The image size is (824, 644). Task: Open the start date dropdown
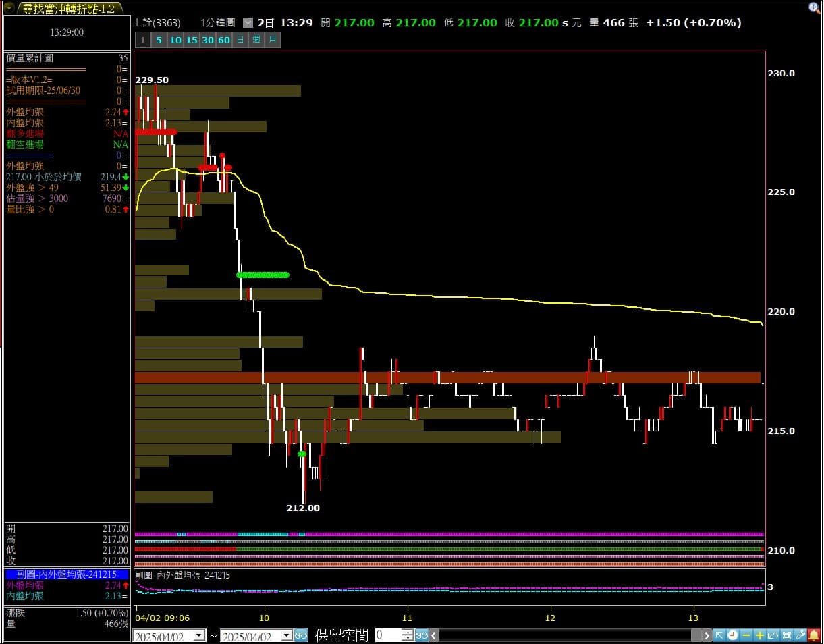[199, 635]
